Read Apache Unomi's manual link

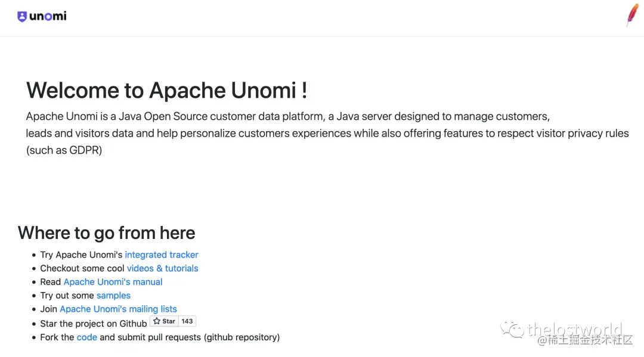[113, 282]
